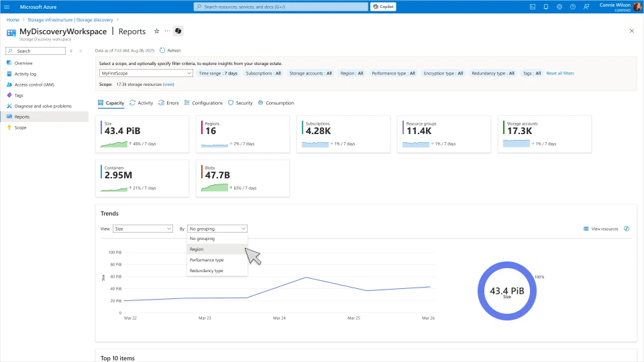Click the Refresh icon for report data
This screenshot has width=644, height=362.
click(x=163, y=50)
